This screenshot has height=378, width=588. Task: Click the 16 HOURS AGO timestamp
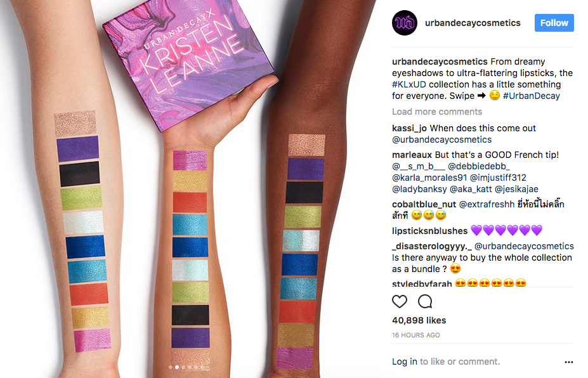click(416, 336)
